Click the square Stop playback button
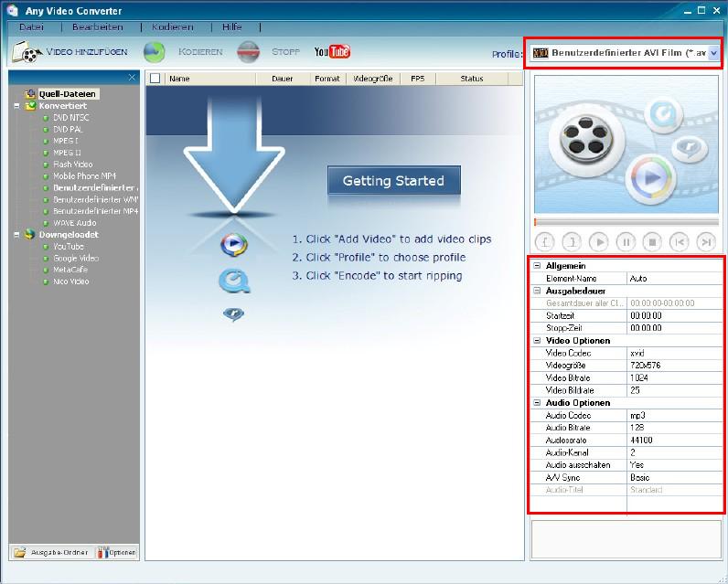728x584 pixels. 652,242
